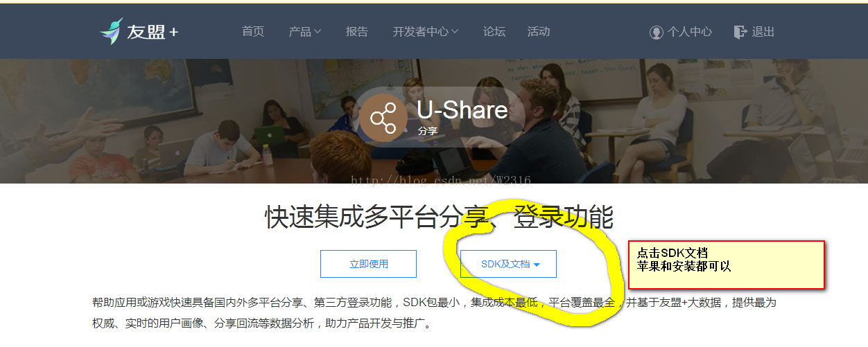Open the SDK及文档 dropdown arrow

pos(537,265)
